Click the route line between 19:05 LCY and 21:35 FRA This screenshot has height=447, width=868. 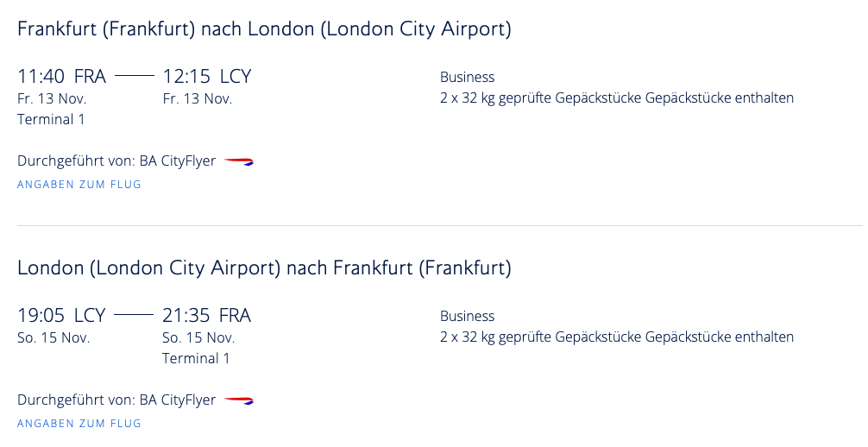[x=134, y=315]
